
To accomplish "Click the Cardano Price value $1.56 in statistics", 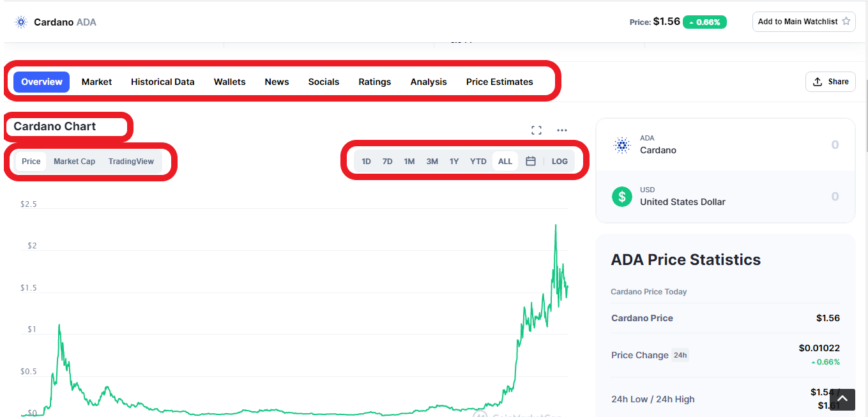I will pyautogui.click(x=828, y=318).
